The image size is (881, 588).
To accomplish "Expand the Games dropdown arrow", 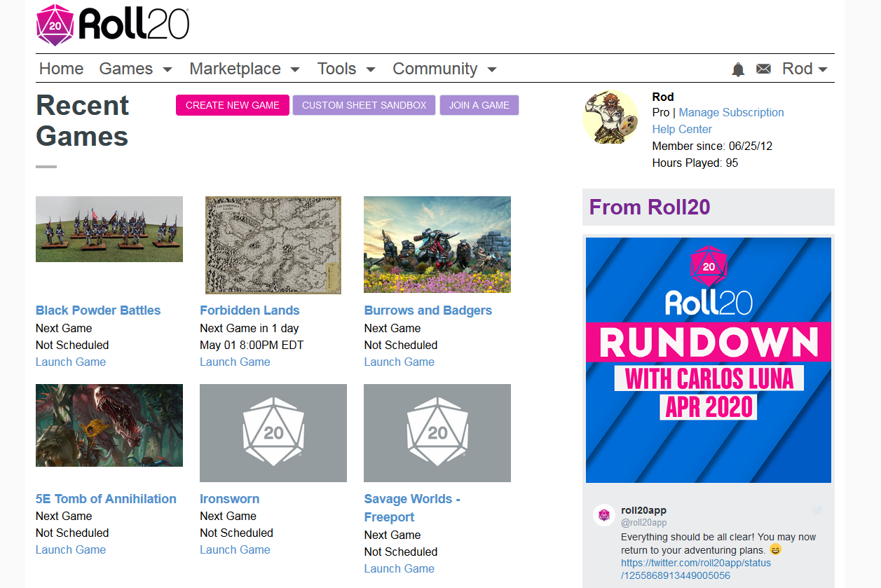I will coord(168,69).
